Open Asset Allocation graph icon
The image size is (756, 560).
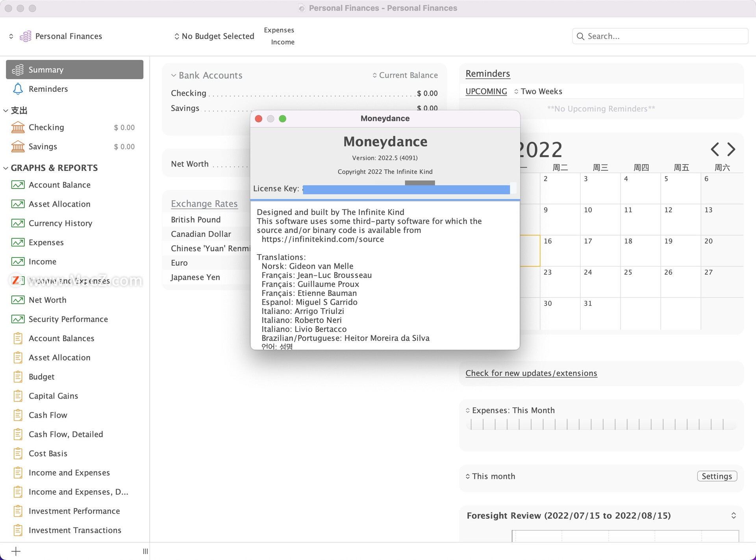click(18, 204)
